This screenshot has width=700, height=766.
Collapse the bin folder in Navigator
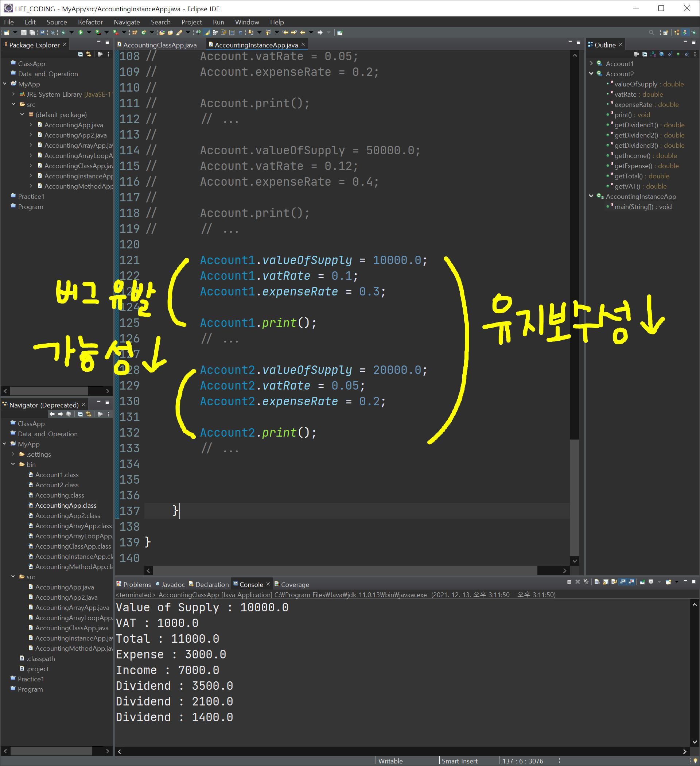coord(13,464)
